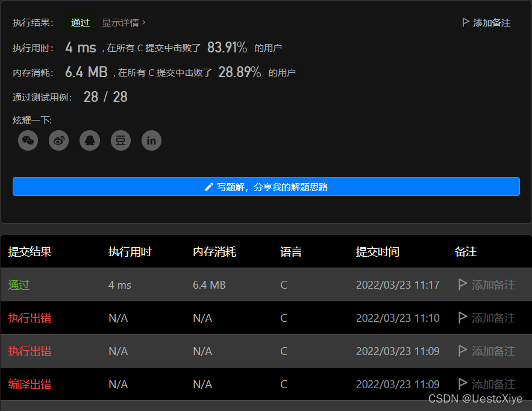Share result via Douban icon

pos(120,140)
